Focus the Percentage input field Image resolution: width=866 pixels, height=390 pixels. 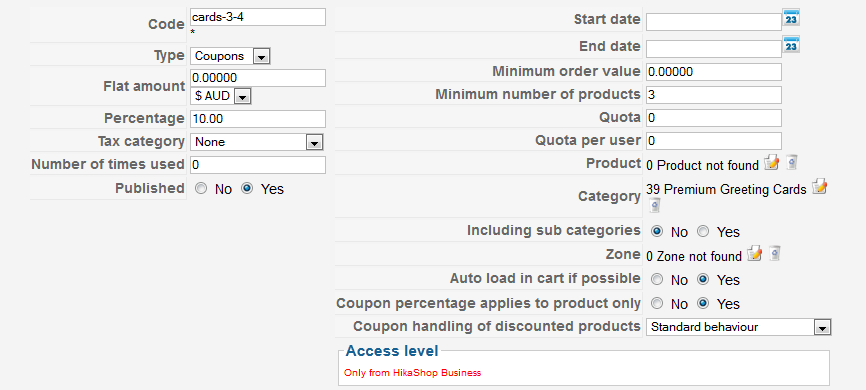258,119
